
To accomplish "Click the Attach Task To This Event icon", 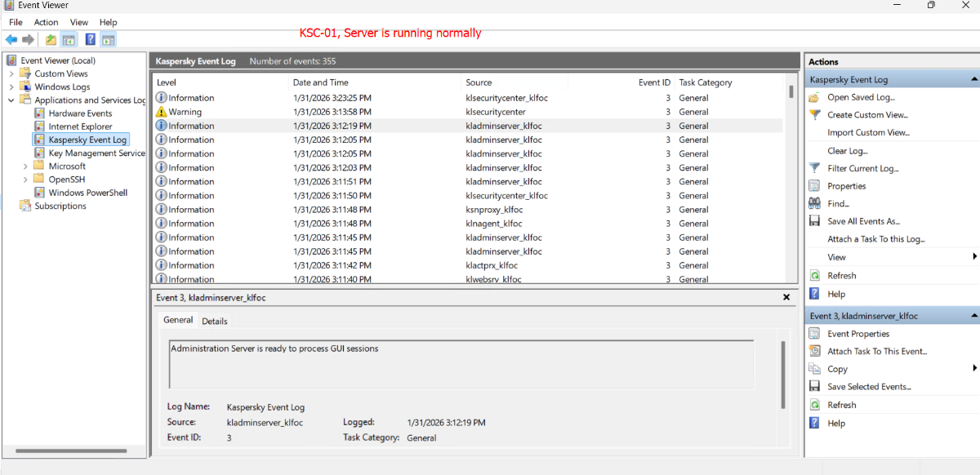I will [814, 351].
